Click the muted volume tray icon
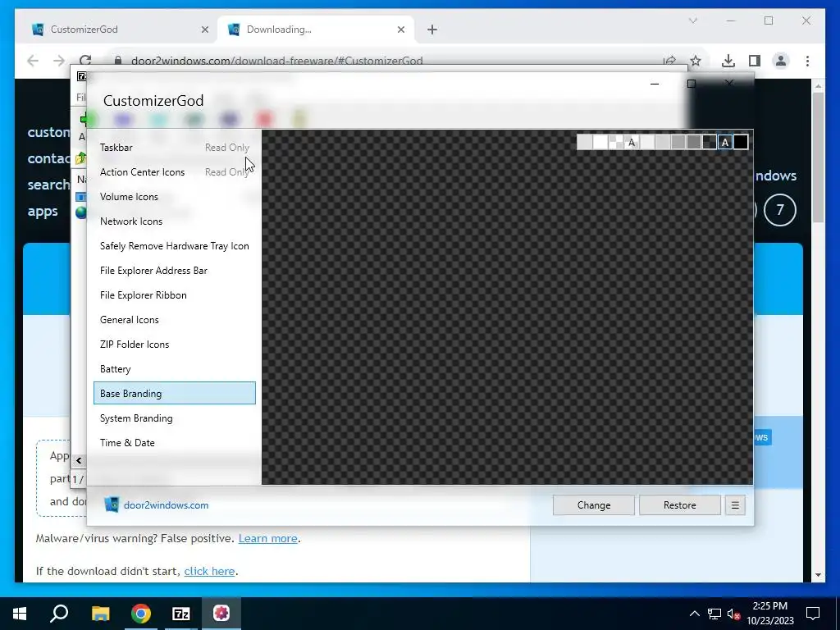Viewport: 840px width, 630px height. [x=734, y=614]
